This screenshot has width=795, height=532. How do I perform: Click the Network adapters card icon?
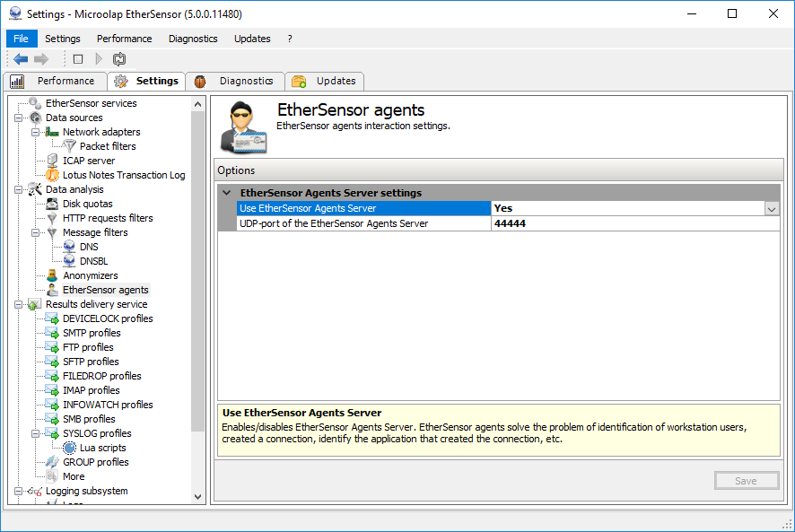[x=52, y=132]
